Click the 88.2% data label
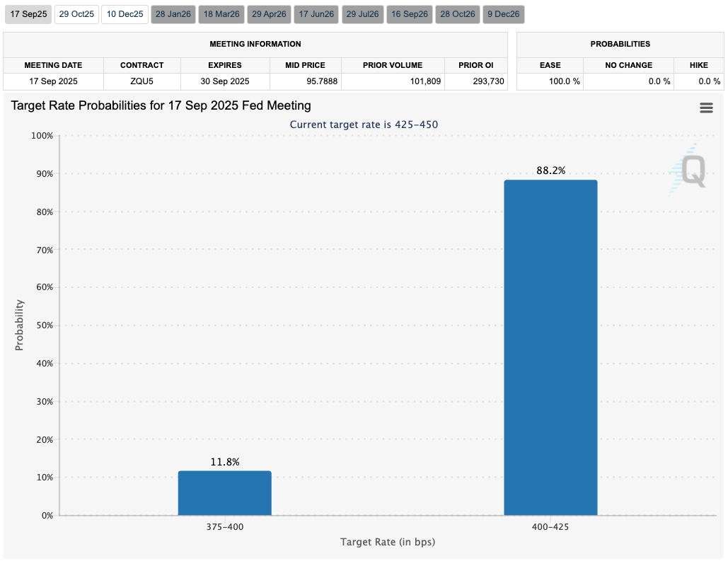Screen dimensions: 728x561 tap(550, 170)
